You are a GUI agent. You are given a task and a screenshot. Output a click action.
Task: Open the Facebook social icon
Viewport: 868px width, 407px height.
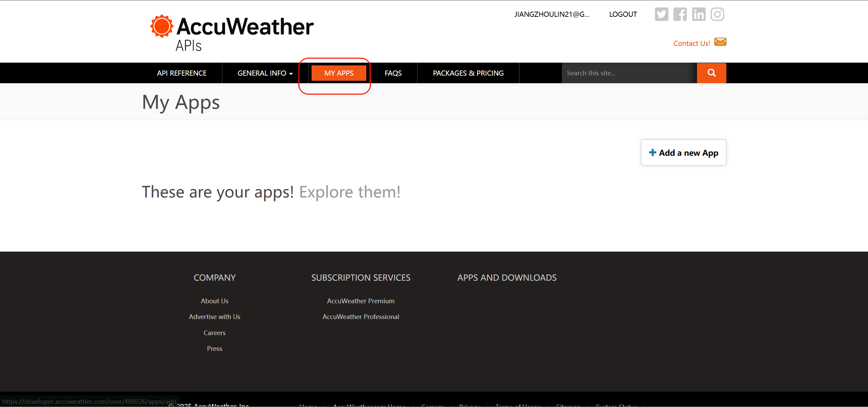pos(680,14)
